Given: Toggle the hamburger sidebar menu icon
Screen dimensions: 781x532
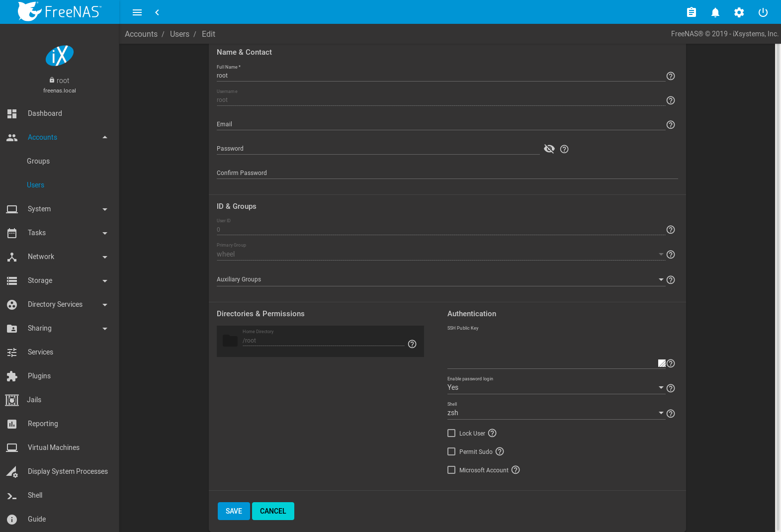Looking at the screenshot, I should [x=137, y=12].
